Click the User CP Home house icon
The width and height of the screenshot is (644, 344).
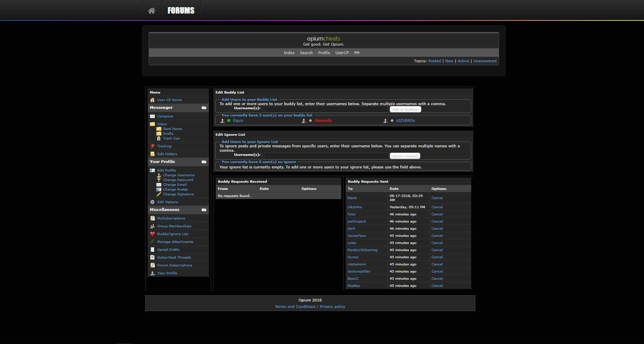click(x=152, y=100)
